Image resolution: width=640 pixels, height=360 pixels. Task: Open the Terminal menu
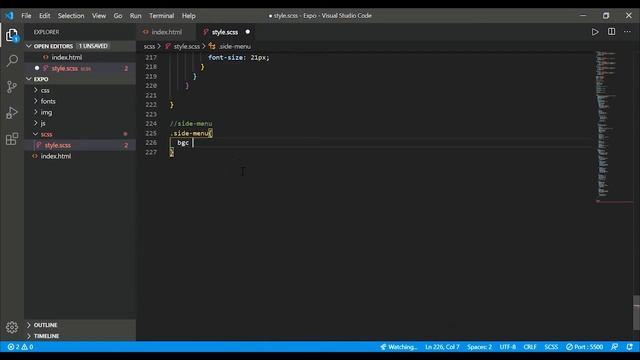coord(162,16)
